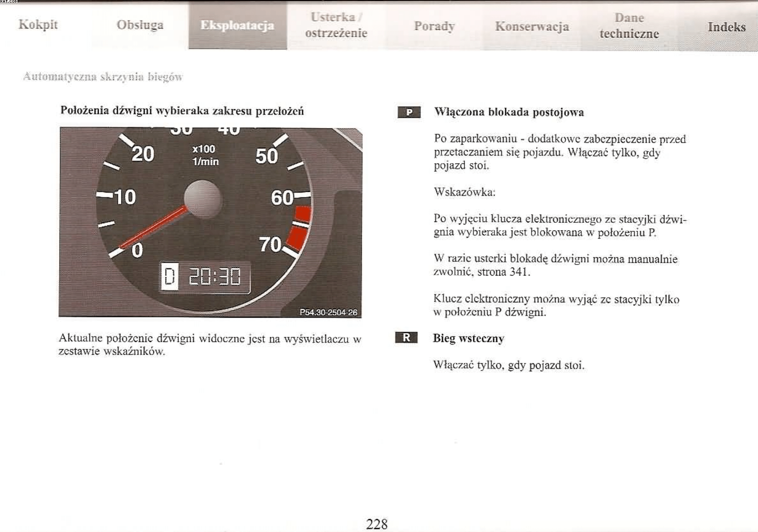Click the P parking lock badge
The height and width of the screenshot is (532, 758).
pyautogui.click(x=409, y=112)
